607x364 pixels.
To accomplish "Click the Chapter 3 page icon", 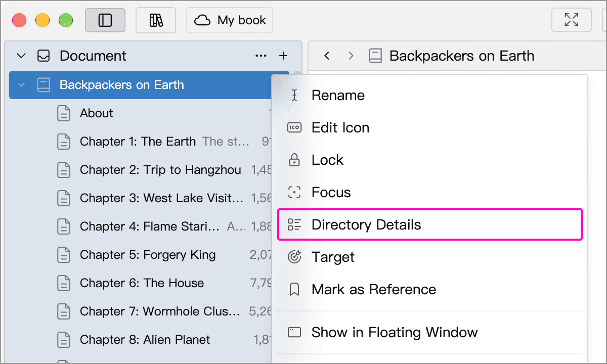I will pyautogui.click(x=63, y=198).
